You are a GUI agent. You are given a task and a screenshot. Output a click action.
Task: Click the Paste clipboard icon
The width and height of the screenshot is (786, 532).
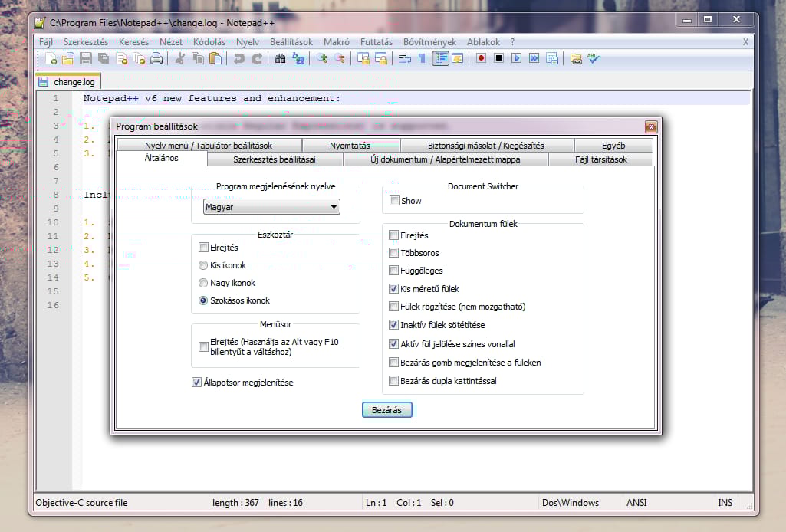215,58
